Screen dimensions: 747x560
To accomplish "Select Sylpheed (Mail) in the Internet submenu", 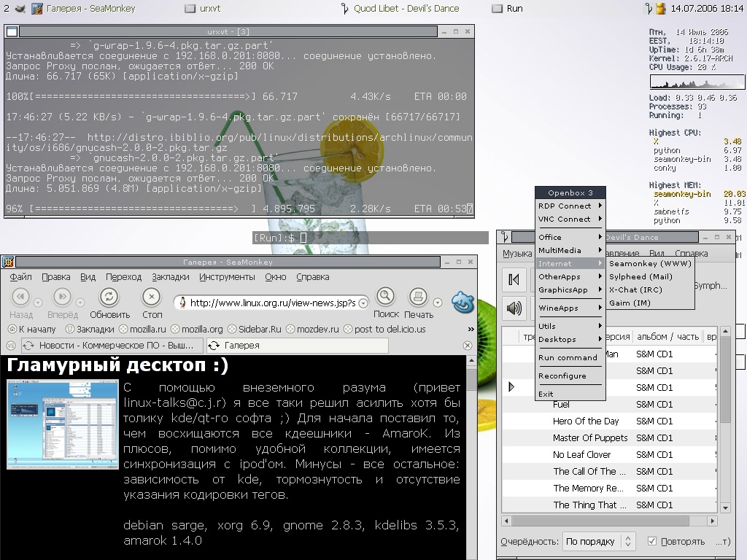I will coord(640,276).
